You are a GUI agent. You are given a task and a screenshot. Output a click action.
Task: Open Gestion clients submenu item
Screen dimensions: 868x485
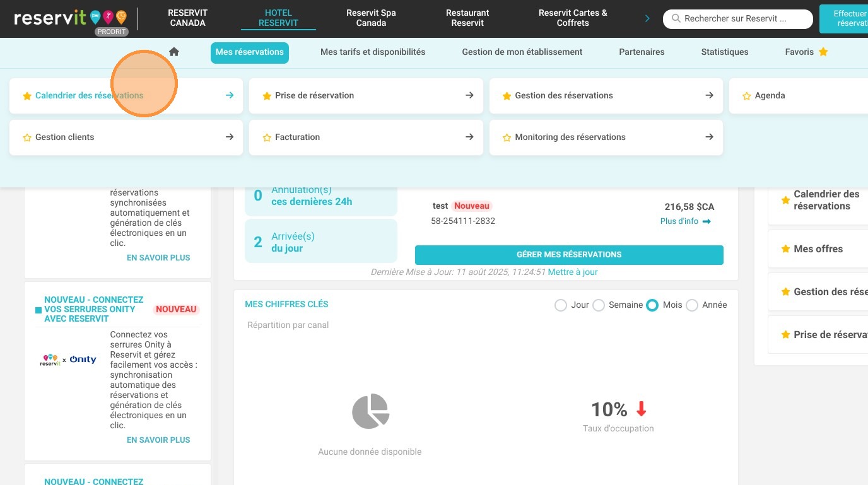pyautogui.click(x=126, y=137)
